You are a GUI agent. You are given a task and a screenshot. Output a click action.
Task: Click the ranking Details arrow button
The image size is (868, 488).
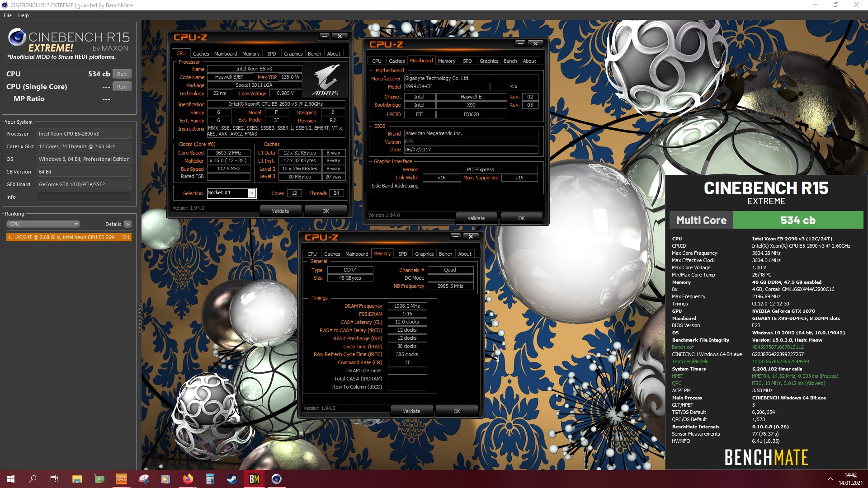coord(128,224)
